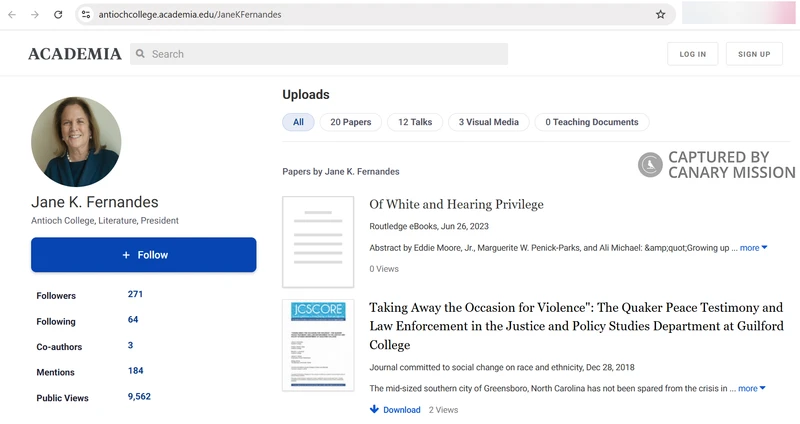
Task: Click the Uploads heading
Action: click(x=306, y=94)
